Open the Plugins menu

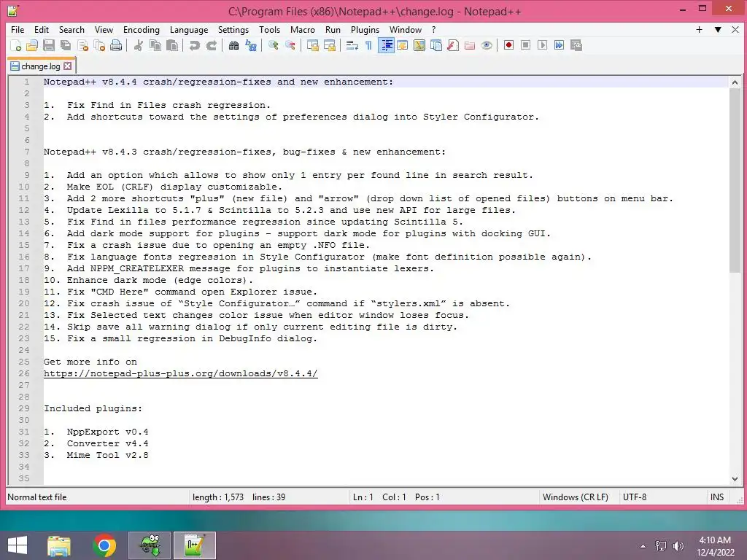pos(365,29)
